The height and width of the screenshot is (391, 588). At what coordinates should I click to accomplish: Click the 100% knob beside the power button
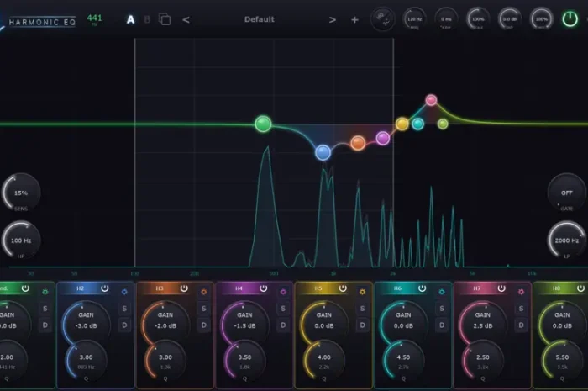click(541, 18)
